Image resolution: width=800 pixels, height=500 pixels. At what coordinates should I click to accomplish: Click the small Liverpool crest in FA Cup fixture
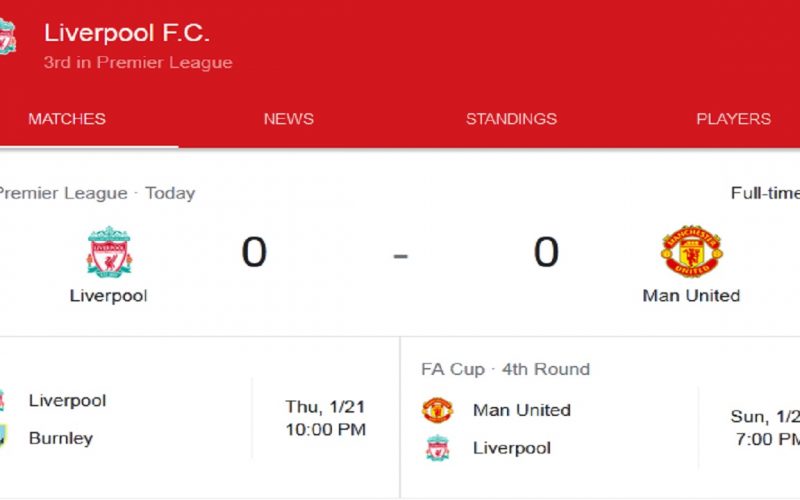pyautogui.click(x=438, y=448)
